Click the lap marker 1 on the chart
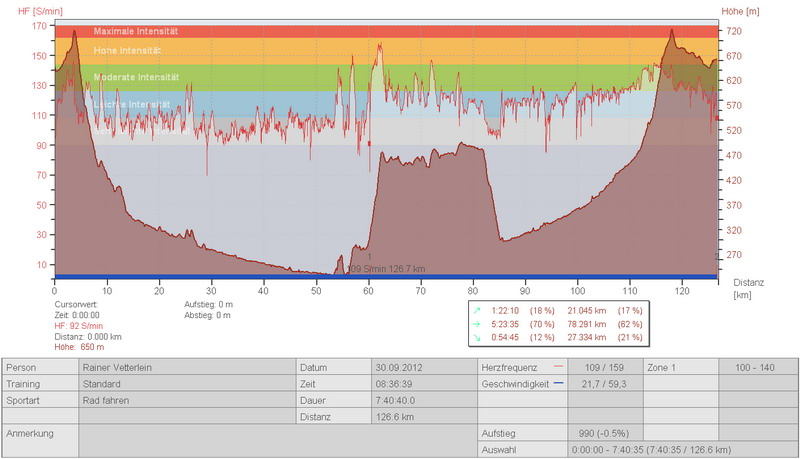 click(369, 257)
